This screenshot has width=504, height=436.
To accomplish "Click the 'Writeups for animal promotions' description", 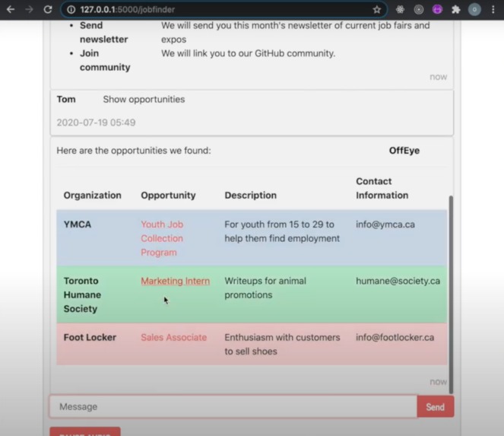I will [x=265, y=288].
